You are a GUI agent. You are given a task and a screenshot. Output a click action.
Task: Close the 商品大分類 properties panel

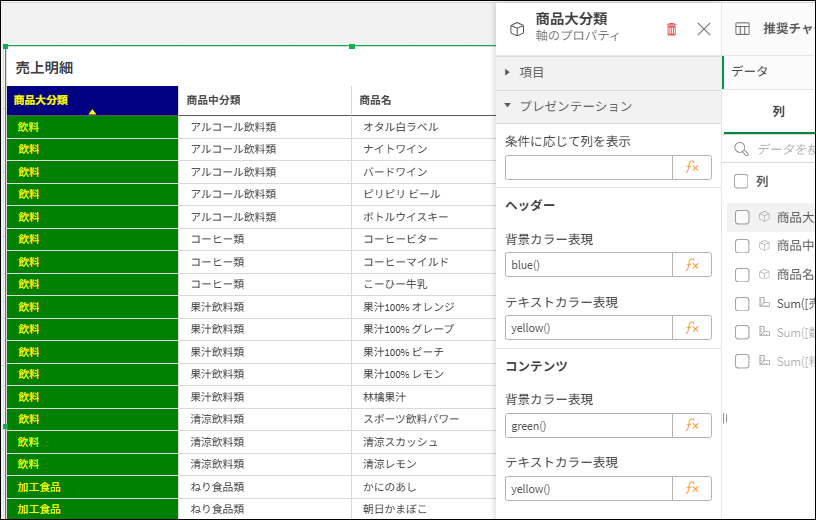[704, 29]
